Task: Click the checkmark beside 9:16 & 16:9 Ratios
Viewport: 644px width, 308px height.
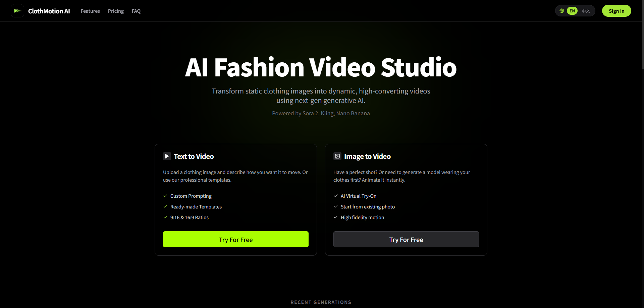Action: click(165, 217)
